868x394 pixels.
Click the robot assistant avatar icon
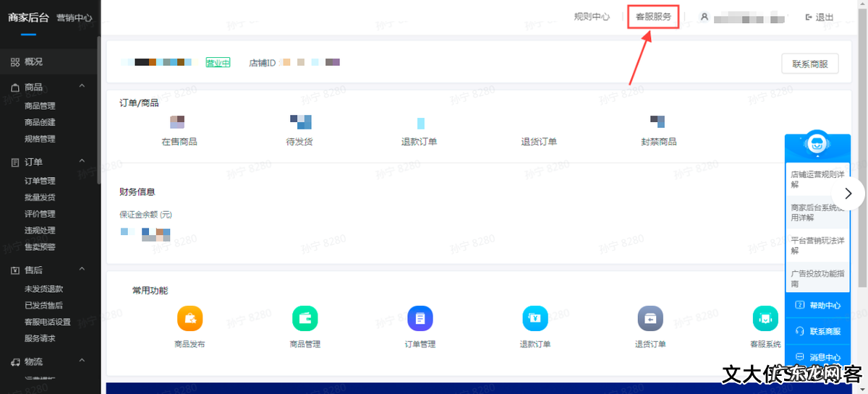[817, 143]
